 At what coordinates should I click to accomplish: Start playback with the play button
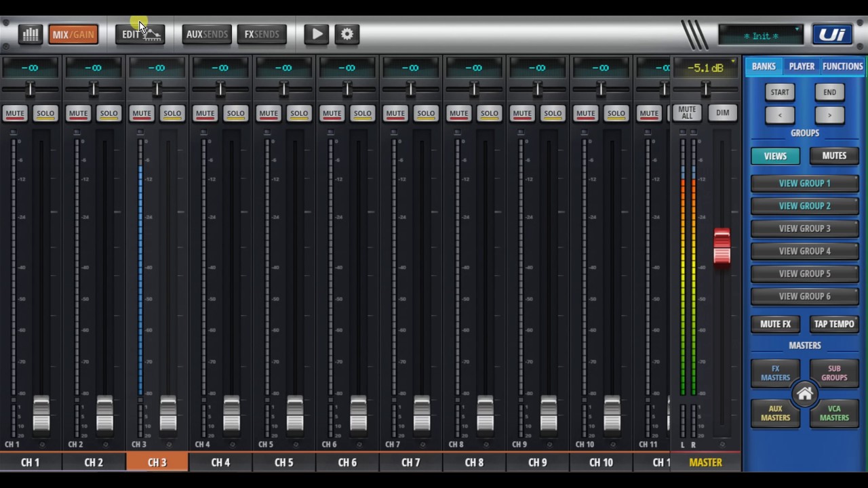point(317,35)
